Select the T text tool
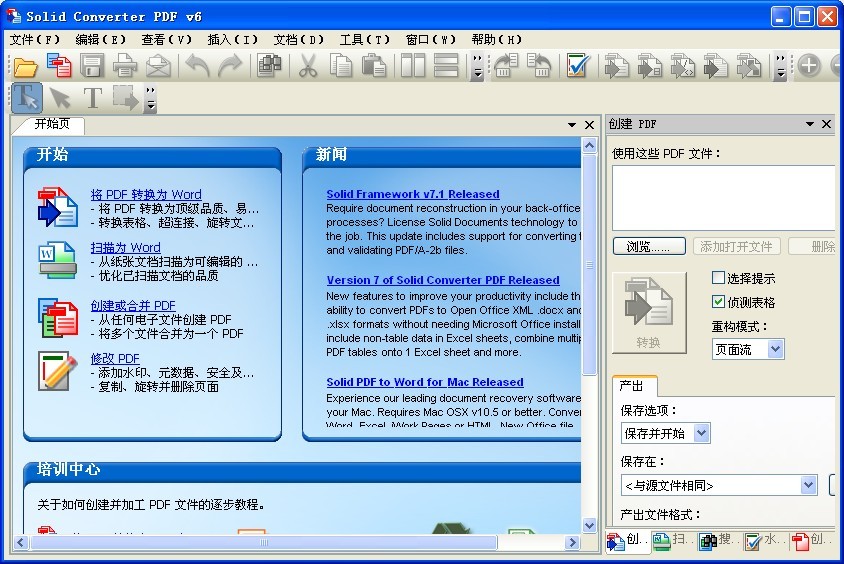Image resolution: width=844 pixels, height=564 pixels. (x=92, y=98)
